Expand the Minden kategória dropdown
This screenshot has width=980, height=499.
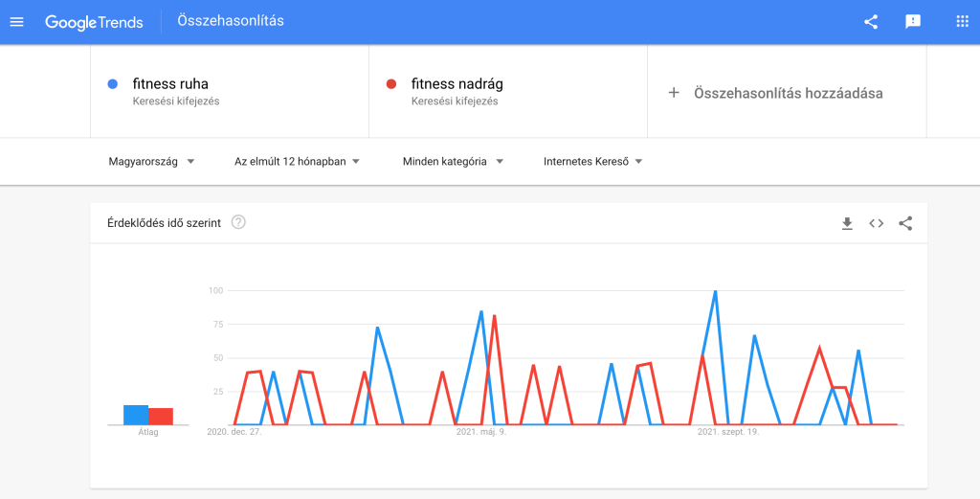[x=453, y=162]
